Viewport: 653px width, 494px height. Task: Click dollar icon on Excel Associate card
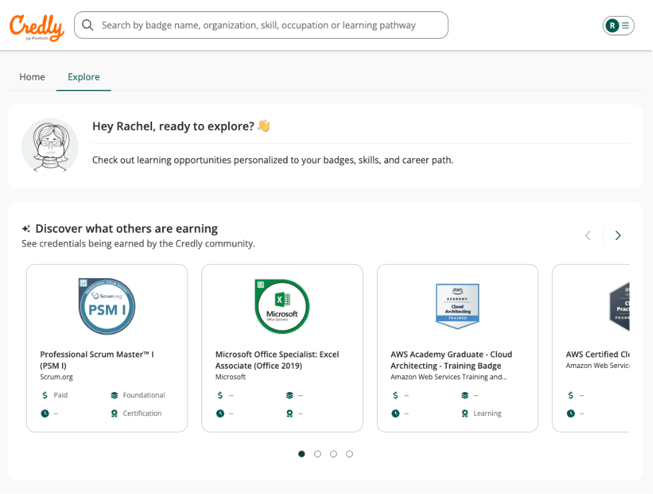(220, 395)
